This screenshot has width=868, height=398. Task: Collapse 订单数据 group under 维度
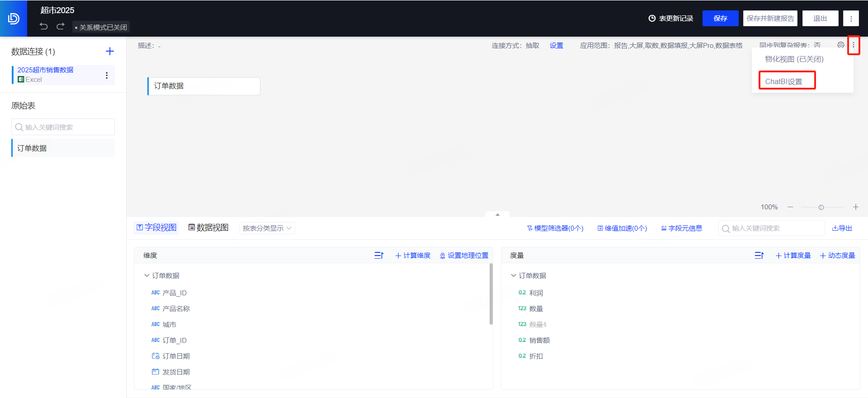tap(147, 275)
